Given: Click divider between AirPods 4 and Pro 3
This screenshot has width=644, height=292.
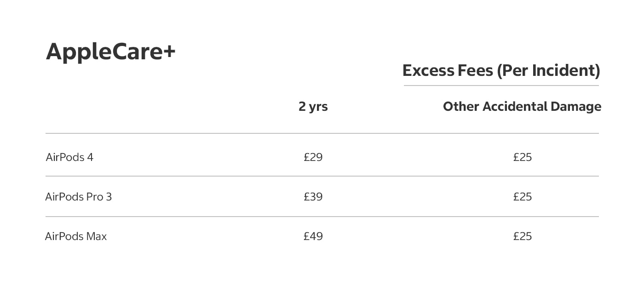Looking at the screenshot, I should (x=322, y=176).
